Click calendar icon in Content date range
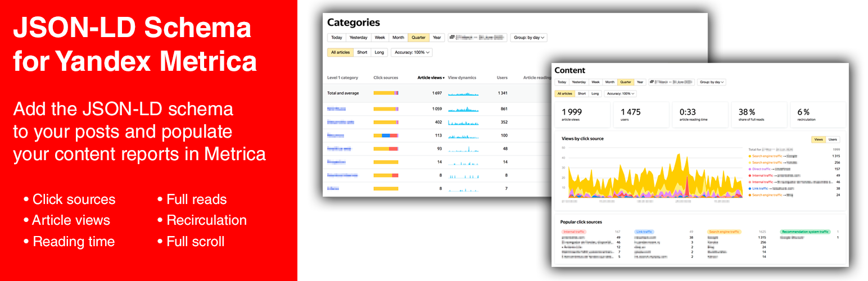Viewport: 868px width, 281px height. pyautogui.click(x=652, y=82)
